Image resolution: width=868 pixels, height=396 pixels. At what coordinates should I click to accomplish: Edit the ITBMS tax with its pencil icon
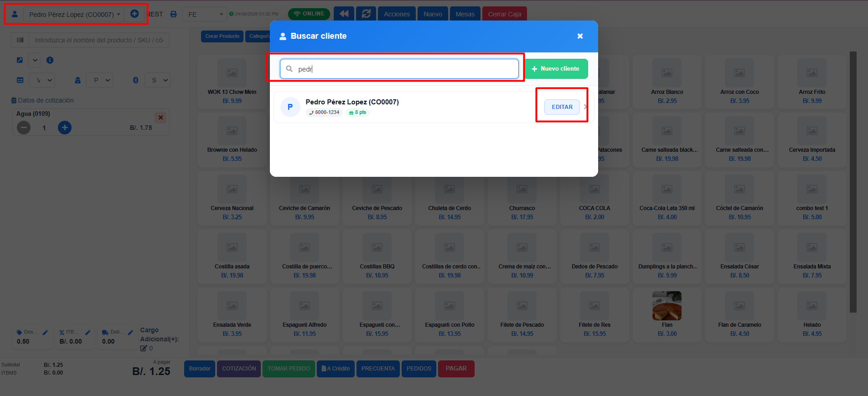(88, 333)
